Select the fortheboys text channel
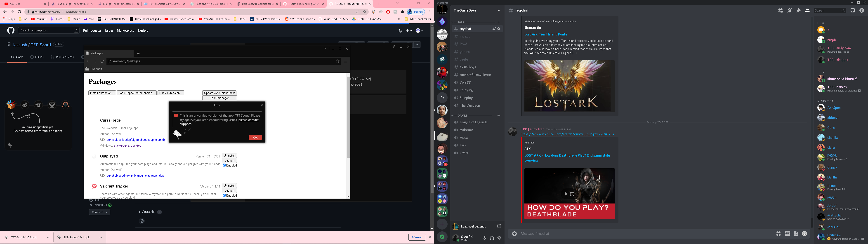 (x=468, y=67)
